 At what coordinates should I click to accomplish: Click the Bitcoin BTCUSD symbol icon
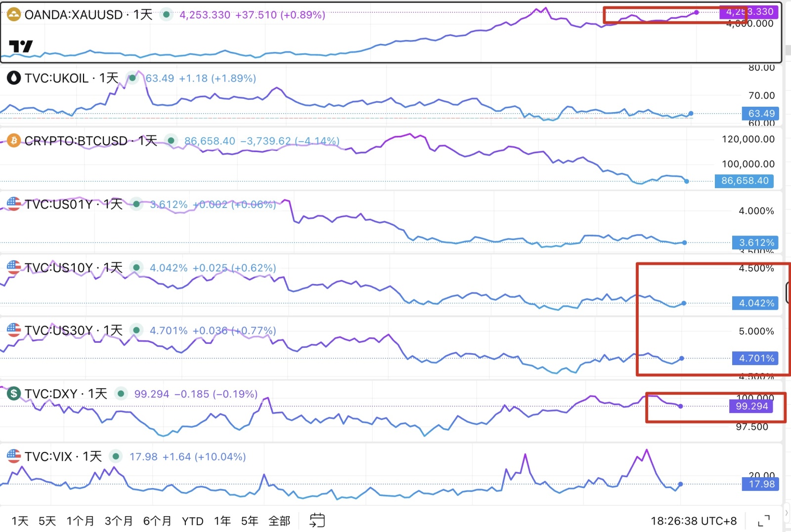pyautogui.click(x=14, y=141)
